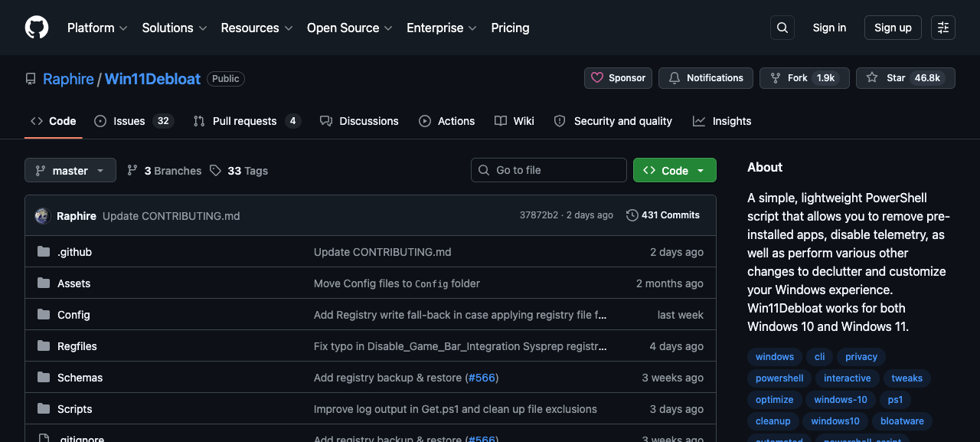Click the windows-10 topic tag
Image resolution: width=980 pixels, height=442 pixels.
coord(841,400)
